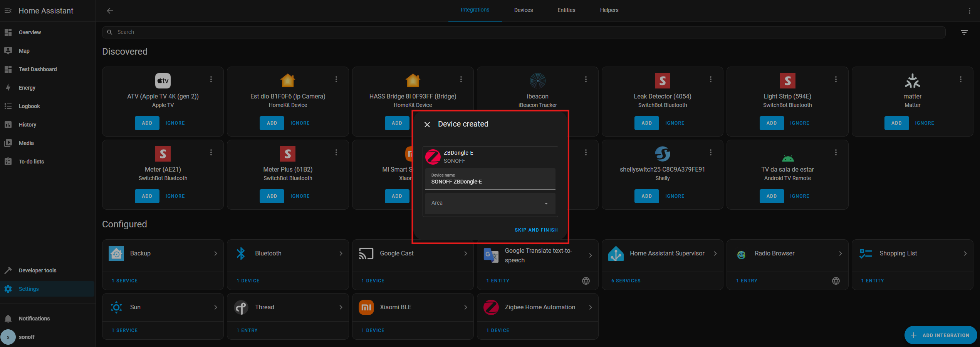Click SKIP AND FINISH in the dialog
Viewport: 980px width, 347px height.
click(x=536, y=230)
